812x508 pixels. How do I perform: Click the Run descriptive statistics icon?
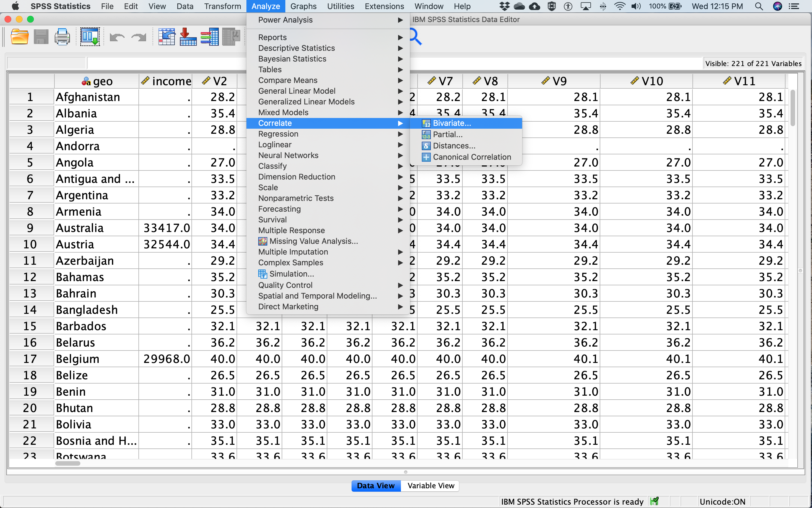(x=231, y=37)
